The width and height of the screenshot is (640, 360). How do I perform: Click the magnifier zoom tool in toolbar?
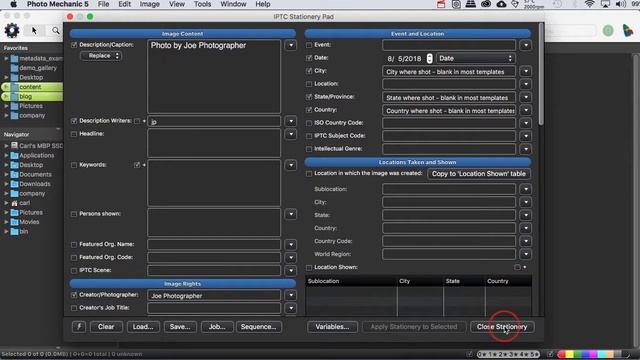coord(56,31)
